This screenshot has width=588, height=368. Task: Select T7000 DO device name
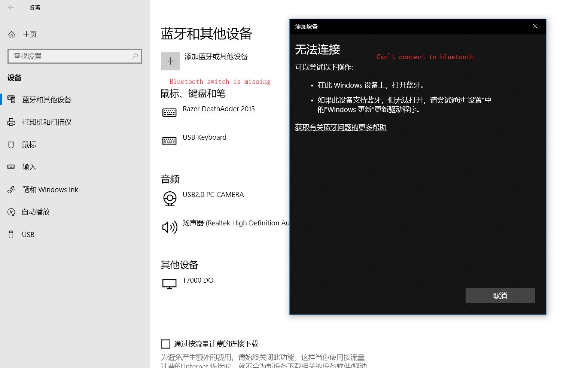(198, 280)
